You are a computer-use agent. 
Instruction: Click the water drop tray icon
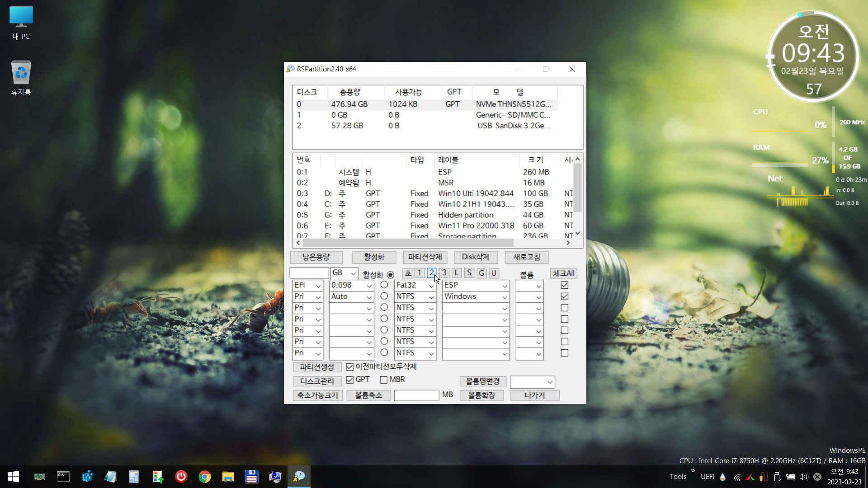(x=722, y=477)
